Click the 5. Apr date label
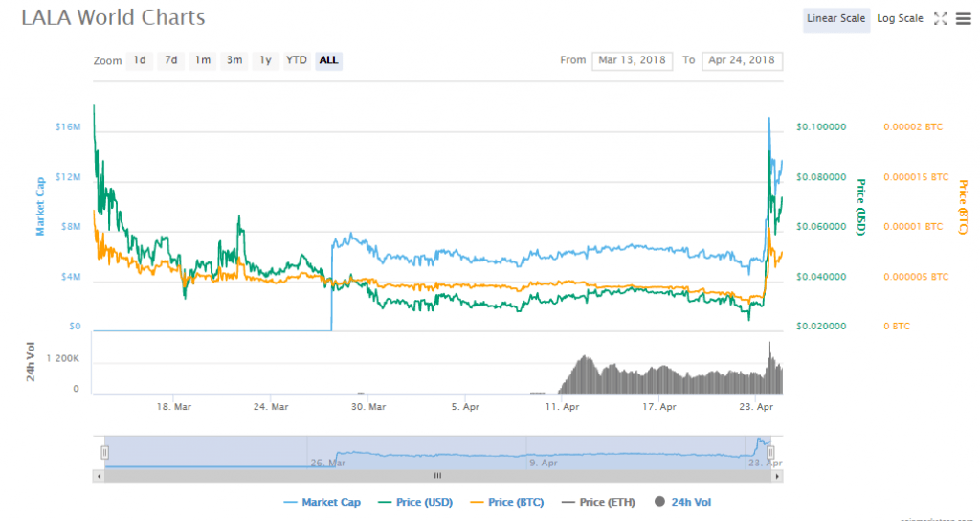 point(465,407)
